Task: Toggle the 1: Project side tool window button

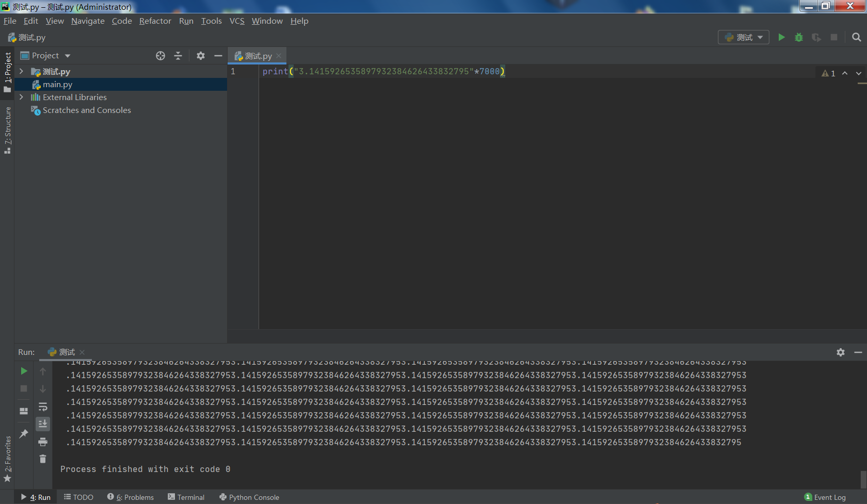Action: pos(7,72)
